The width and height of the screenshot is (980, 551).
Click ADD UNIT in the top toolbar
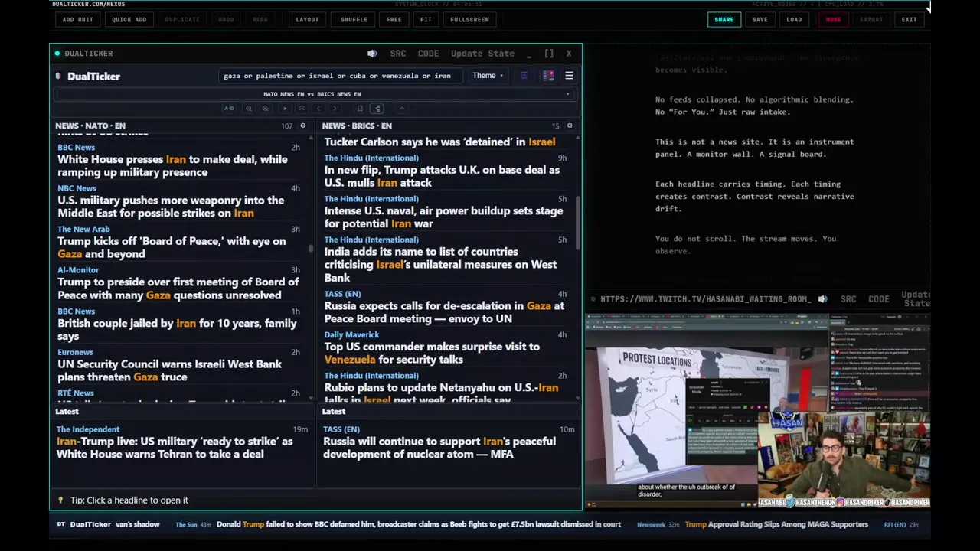pyautogui.click(x=78, y=19)
